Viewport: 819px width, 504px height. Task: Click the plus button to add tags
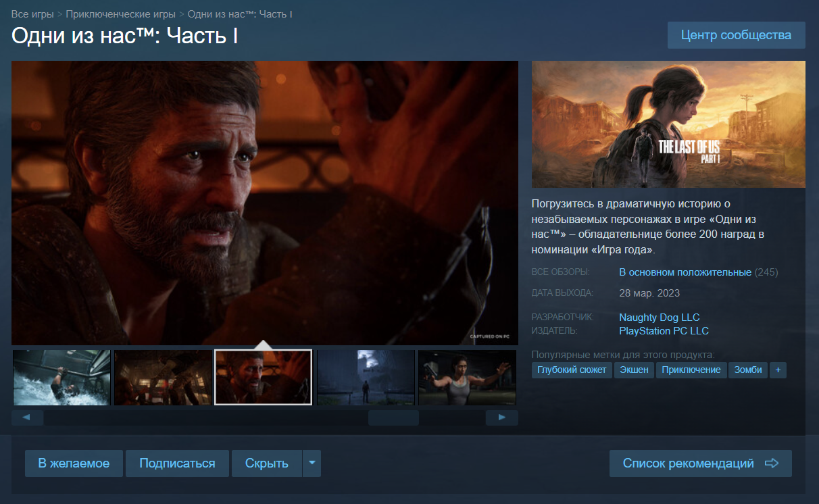click(x=778, y=370)
